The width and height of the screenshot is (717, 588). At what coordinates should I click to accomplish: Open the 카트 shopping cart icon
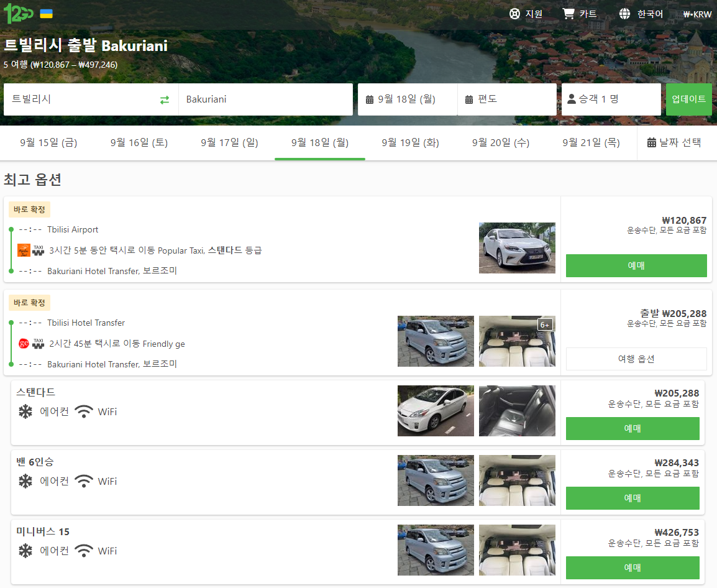click(569, 14)
